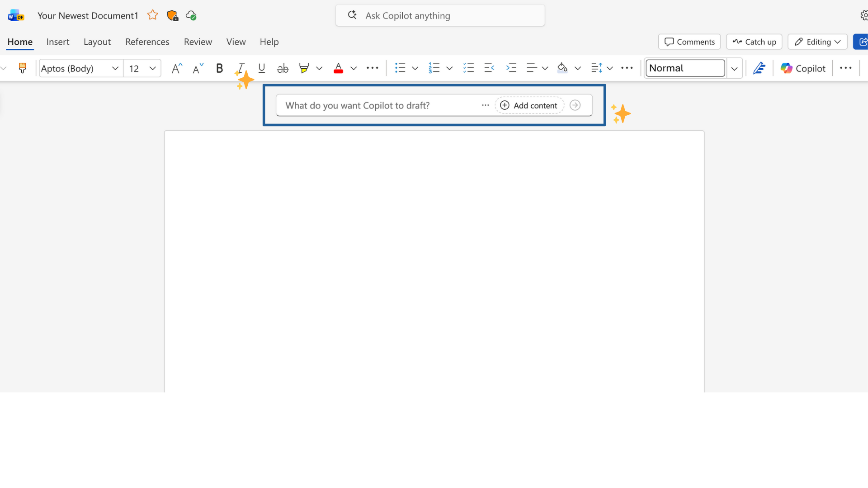Switch to the References tab
The image size is (868, 488).
tap(147, 42)
